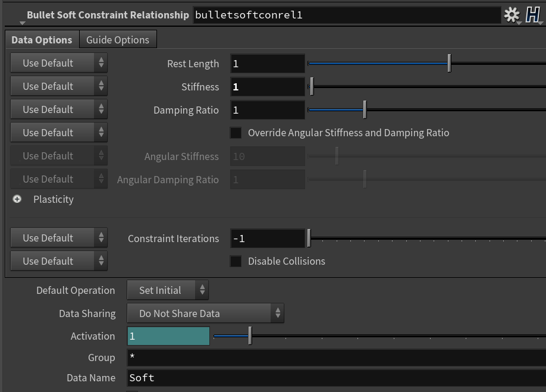546x392 pixels.
Task: Enable the Disable Collisions checkbox
Action: point(236,261)
